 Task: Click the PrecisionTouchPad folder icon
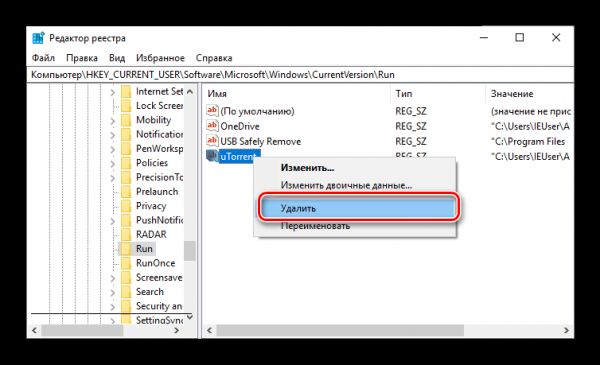[x=126, y=177]
